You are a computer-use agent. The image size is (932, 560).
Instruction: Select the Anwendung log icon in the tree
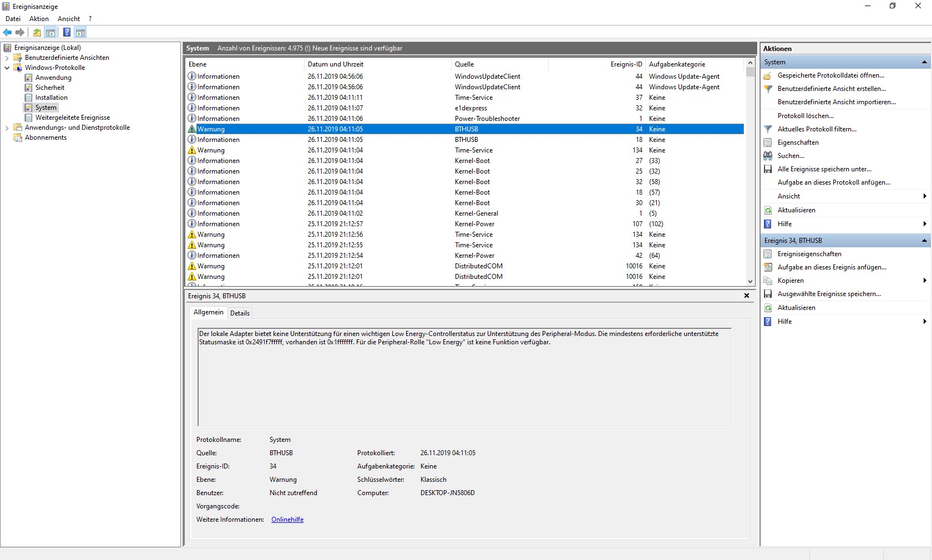coord(28,78)
